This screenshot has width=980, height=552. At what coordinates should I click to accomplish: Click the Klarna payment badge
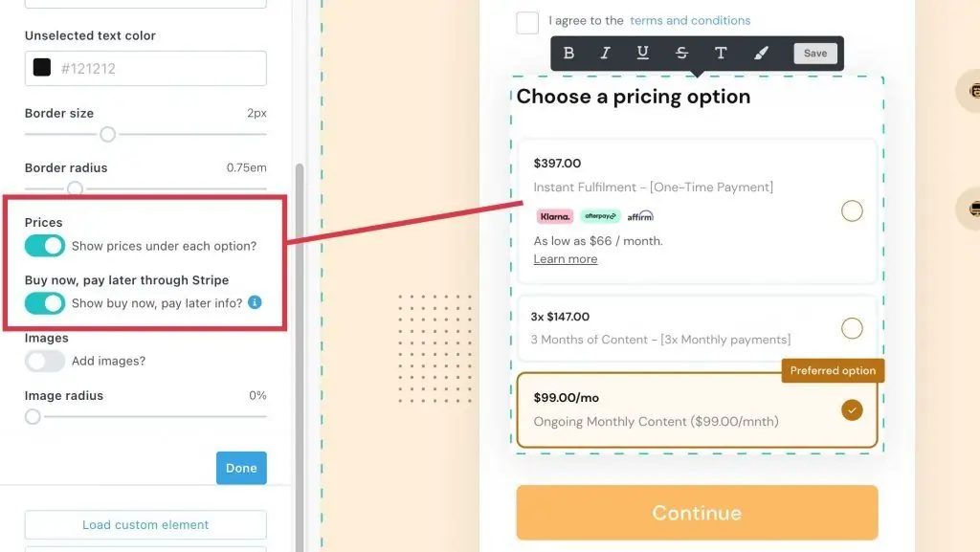(x=554, y=215)
